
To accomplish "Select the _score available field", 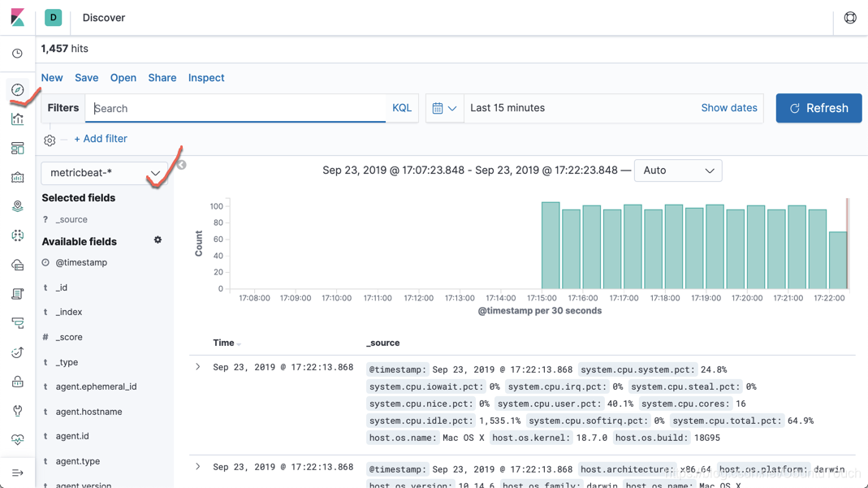I will [x=69, y=337].
